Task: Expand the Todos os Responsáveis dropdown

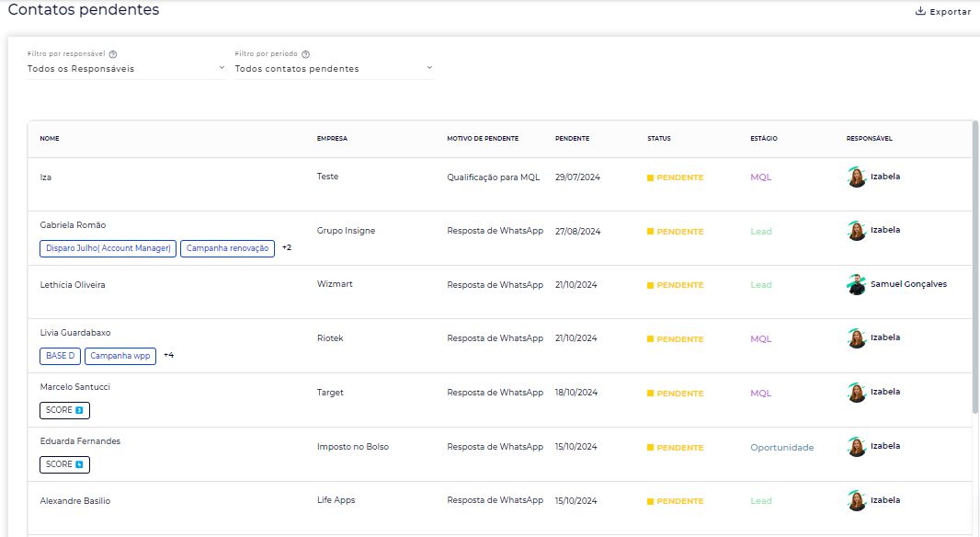Action: click(x=222, y=67)
